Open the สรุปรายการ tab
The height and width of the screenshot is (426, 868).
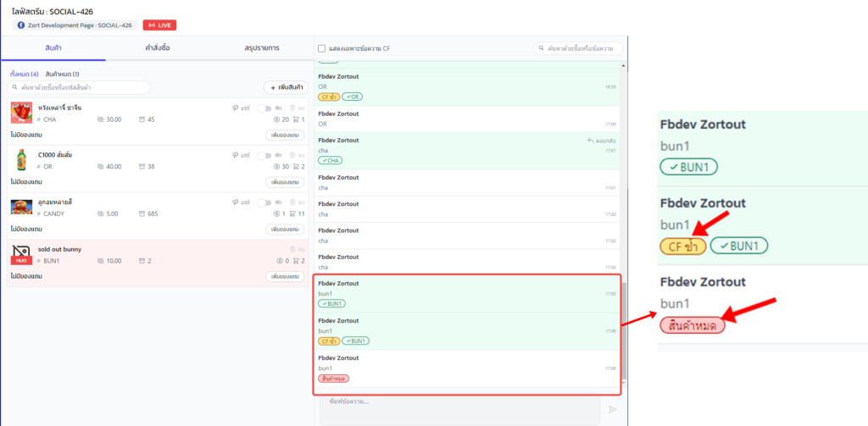click(x=261, y=47)
